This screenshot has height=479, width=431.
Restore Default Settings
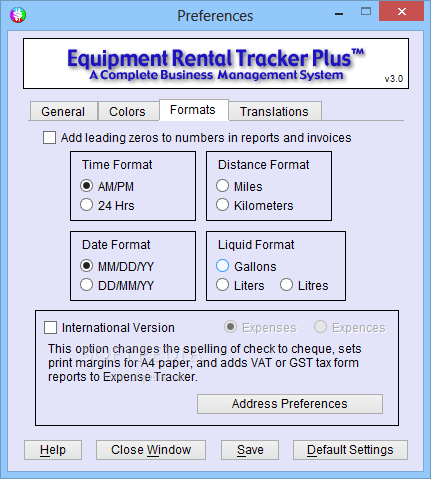click(350, 450)
